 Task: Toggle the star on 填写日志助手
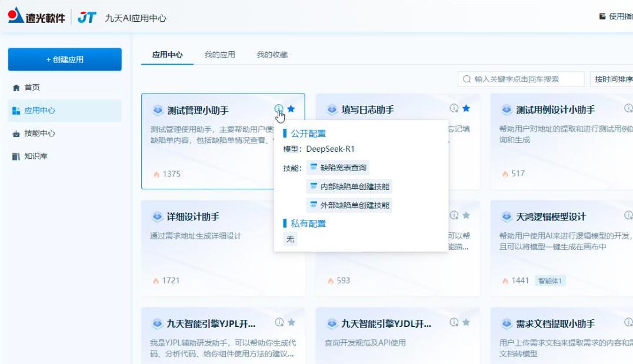click(x=467, y=108)
